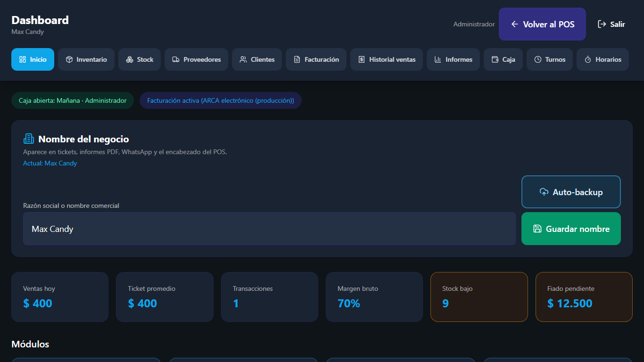Click the logout arrow icon beside Salir
Viewport: 644px width, 362px height.
602,24
